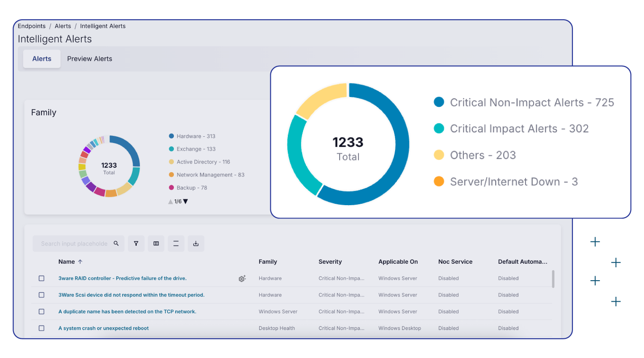Click the search magnifier icon
This screenshot has height=358, width=644.
click(116, 244)
